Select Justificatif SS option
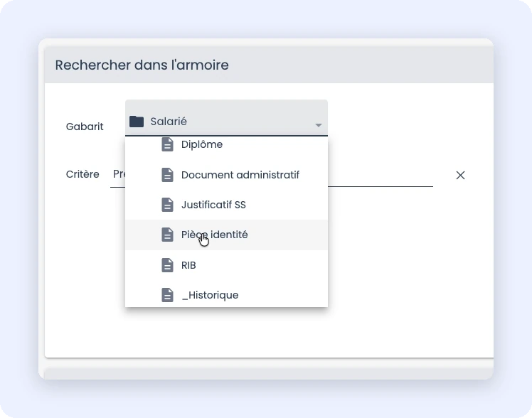This screenshot has width=532, height=418. (226, 205)
